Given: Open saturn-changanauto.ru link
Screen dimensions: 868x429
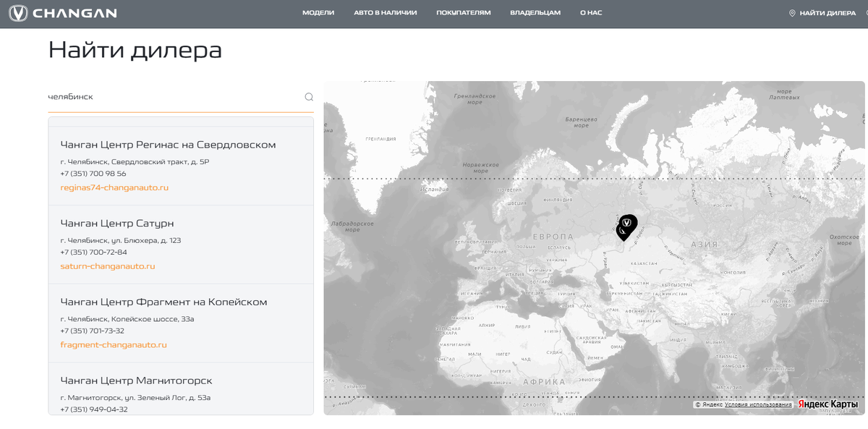Looking at the screenshot, I should (108, 266).
